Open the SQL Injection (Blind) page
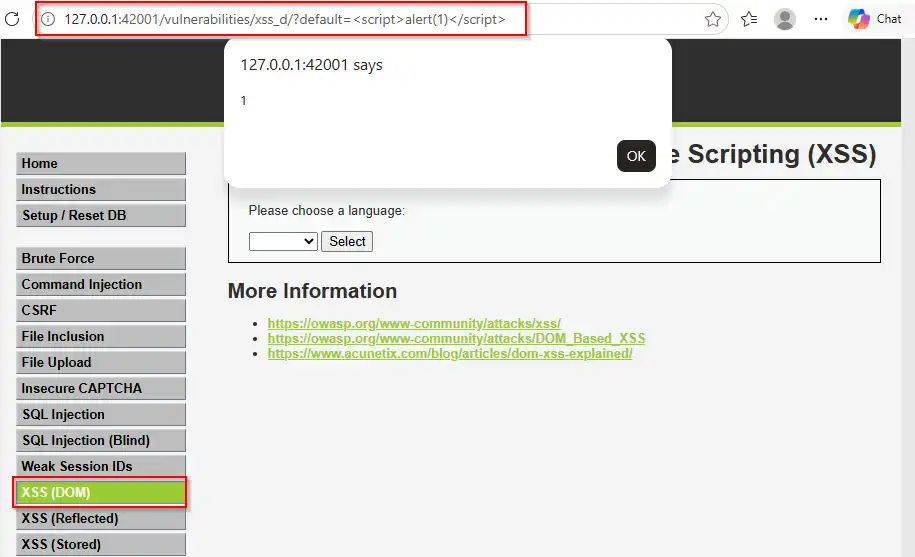The height and width of the screenshot is (557, 915). coord(101,440)
